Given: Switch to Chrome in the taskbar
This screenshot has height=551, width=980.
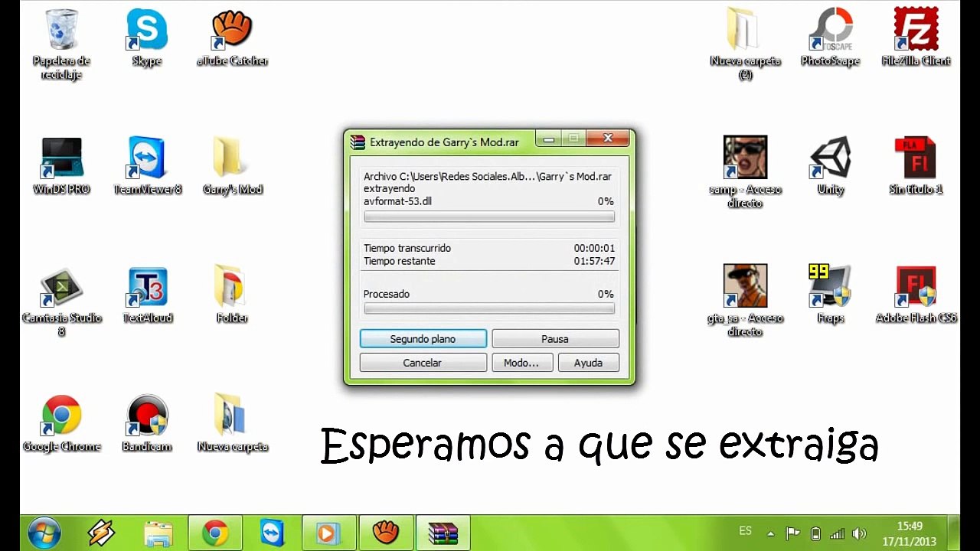Looking at the screenshot, I should point(215,533).
